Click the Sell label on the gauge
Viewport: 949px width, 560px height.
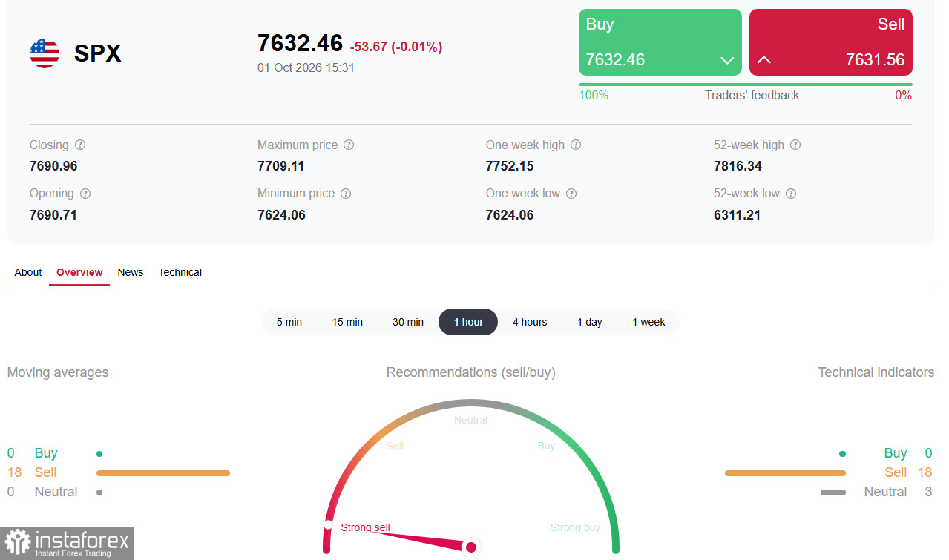(395, 446)
